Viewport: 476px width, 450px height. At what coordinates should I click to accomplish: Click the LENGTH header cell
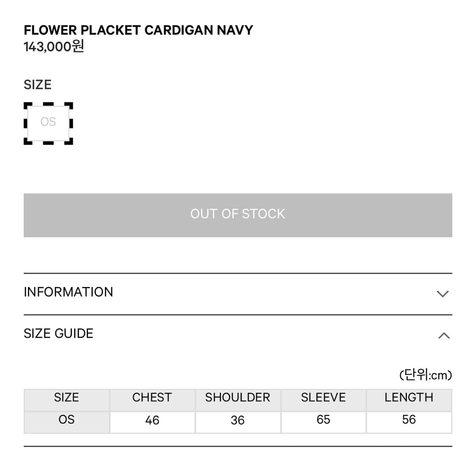coord(409,398)
